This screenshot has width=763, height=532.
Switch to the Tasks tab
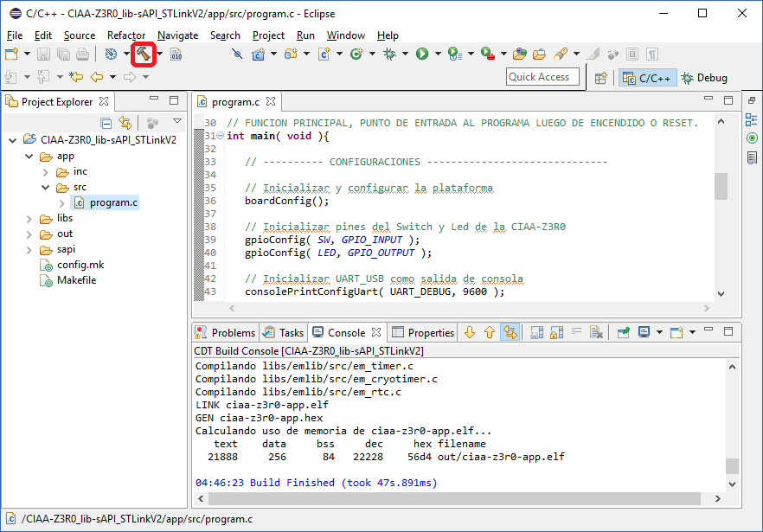(x=283, y=332)
